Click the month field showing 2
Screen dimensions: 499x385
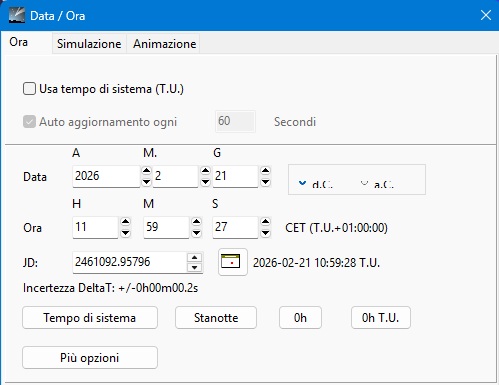(176, 176)
